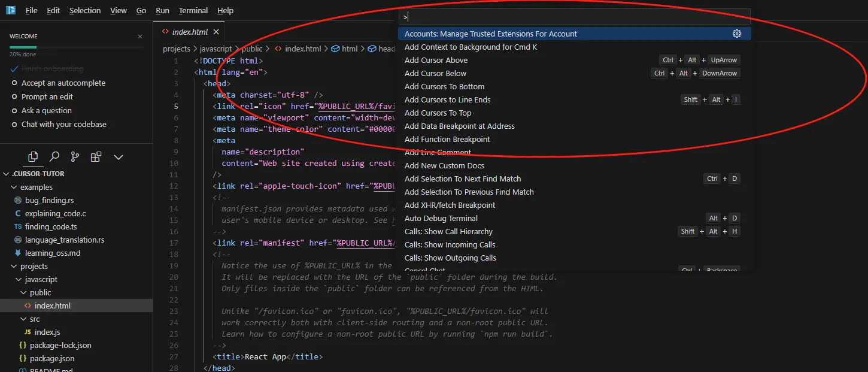Image resolution: width=868 pixels, height=372 pixels.
Task: Click the onboarding progress bar
Action: point(76,47)
